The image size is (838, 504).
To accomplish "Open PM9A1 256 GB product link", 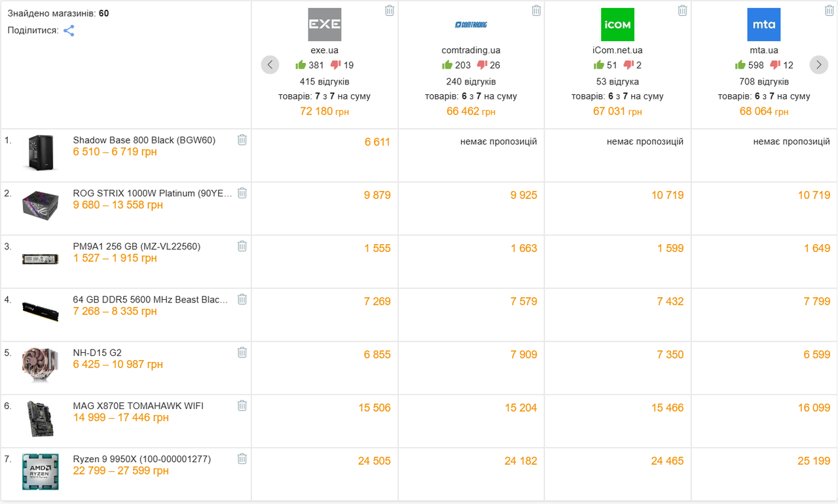I will (x=137, y=246).
